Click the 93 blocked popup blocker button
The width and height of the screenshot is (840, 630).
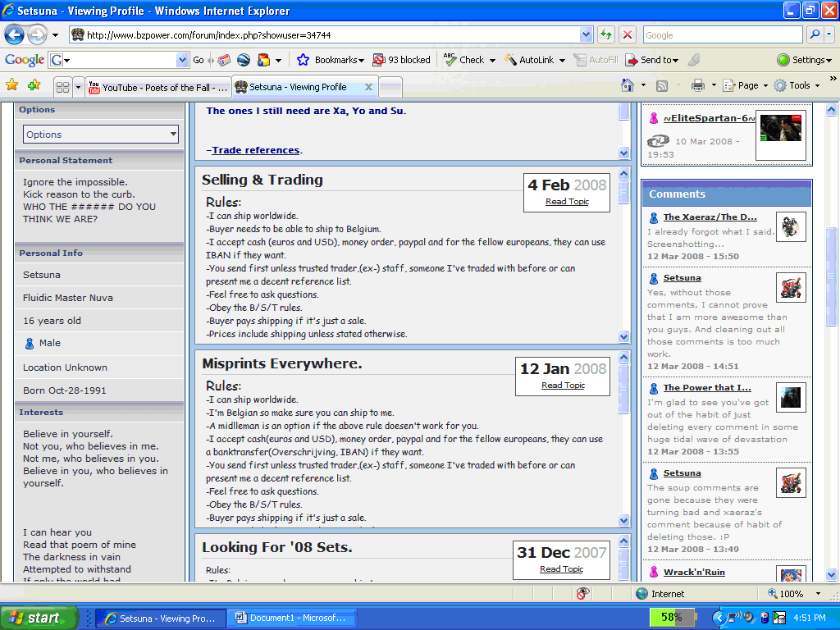(x=401, y=60)
